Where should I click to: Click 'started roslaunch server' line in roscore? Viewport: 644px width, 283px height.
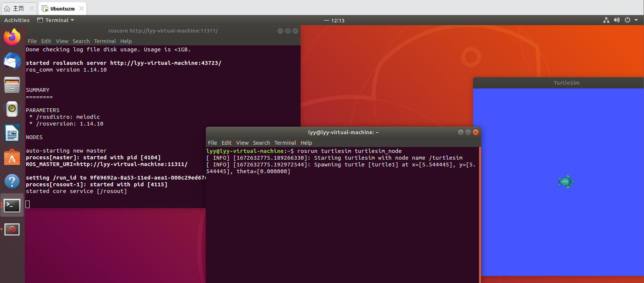tap(123, 63)
